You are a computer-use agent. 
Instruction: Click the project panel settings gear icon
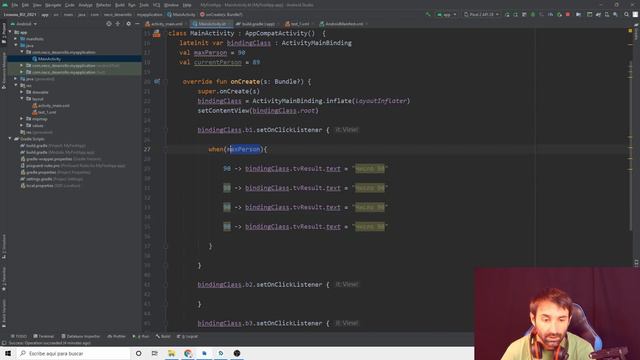[x=128, y=24]
